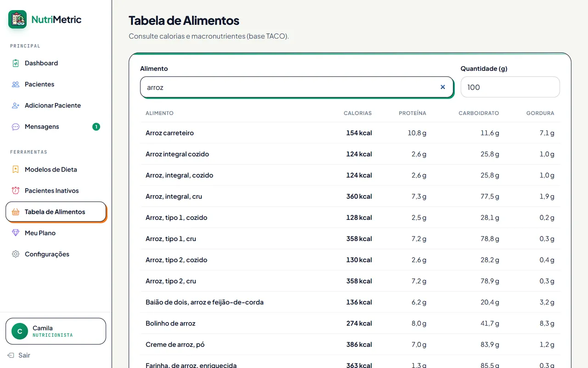Image resolution: width=588 pixels, height=368 pixels.
Task: Click the Configurações gear icon
Action: (x=16, y=254)
